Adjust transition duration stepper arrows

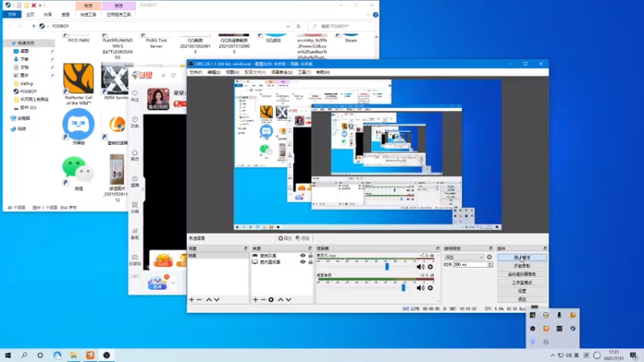489,265
